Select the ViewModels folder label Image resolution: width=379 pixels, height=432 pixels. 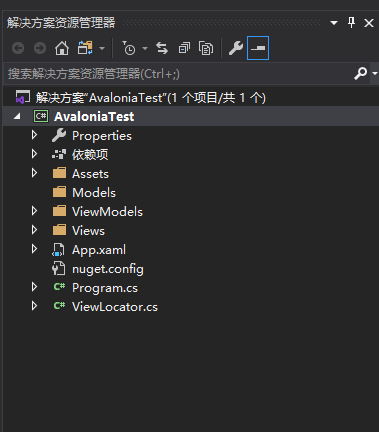tap(107, 212)
